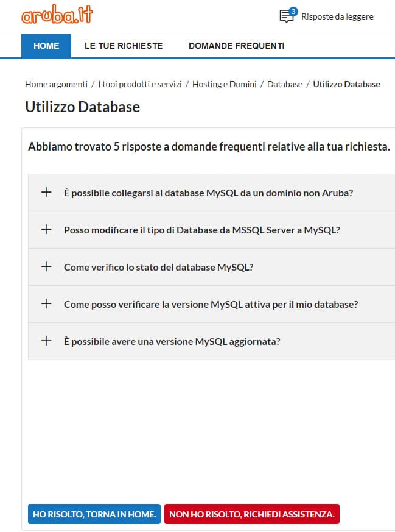Go to "I tuoi prodotti e servizi" breadcrumb
Screen dimensions: 395x532
(140, 84)
